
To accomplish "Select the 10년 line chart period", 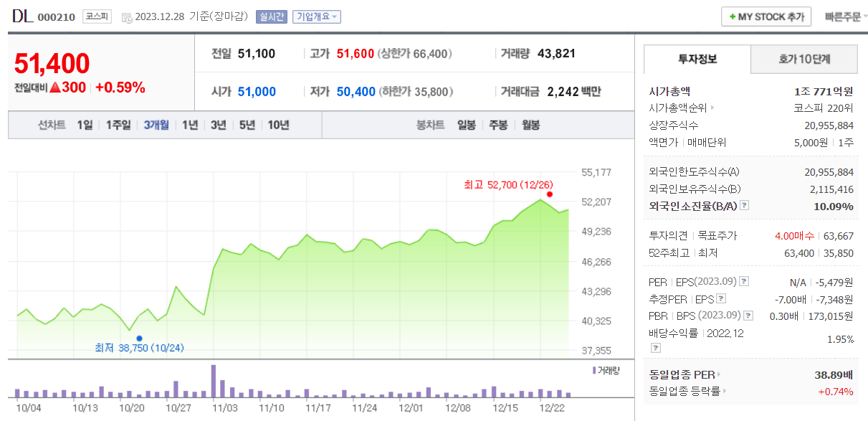I will (x=279, y=125).
